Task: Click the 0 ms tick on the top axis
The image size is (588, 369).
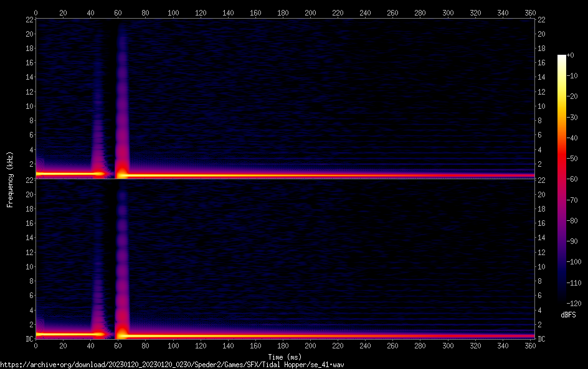Action: pyautogui.click(x=36, y=12)
